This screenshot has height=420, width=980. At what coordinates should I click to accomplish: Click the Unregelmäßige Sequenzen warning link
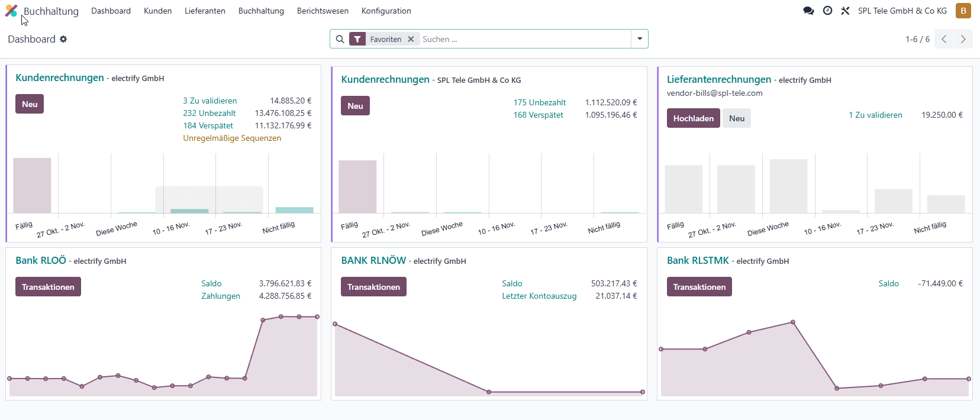tap(232, 138)
